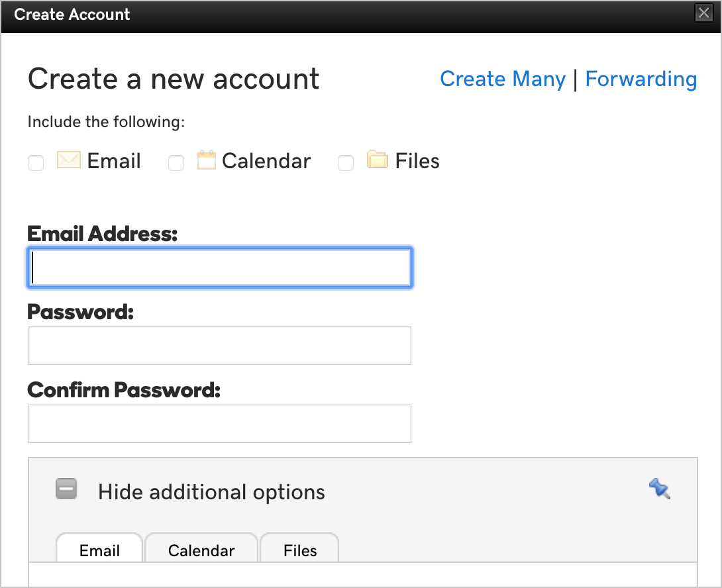The image size is (722, 588).
Task: Click the Email label next to its checkbox
Action: 114,161
